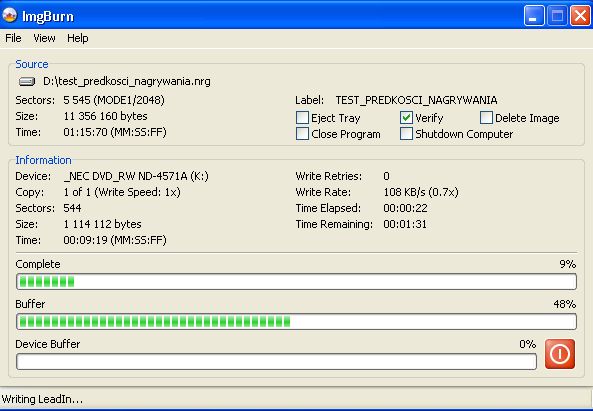Click the red abort/stop burn button
The width and height of the screenshot is (593, 411).
tap(560, 354)
